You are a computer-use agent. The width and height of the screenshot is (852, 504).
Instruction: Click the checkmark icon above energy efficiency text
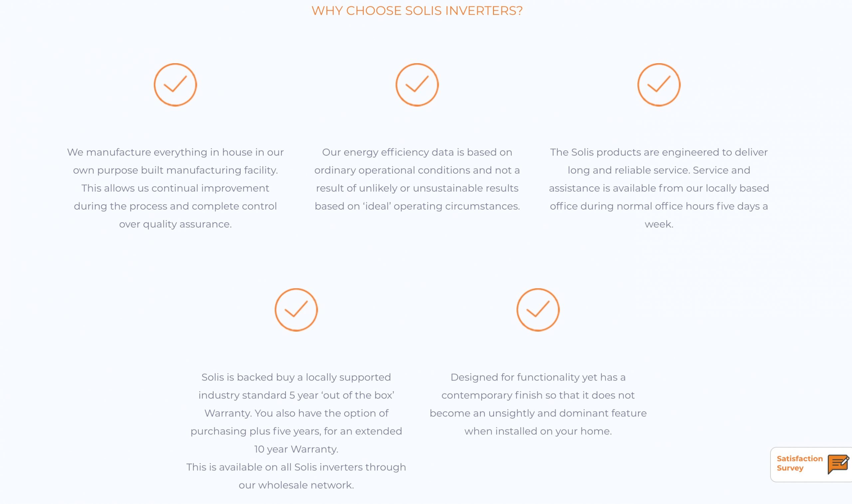coord(417,84)
